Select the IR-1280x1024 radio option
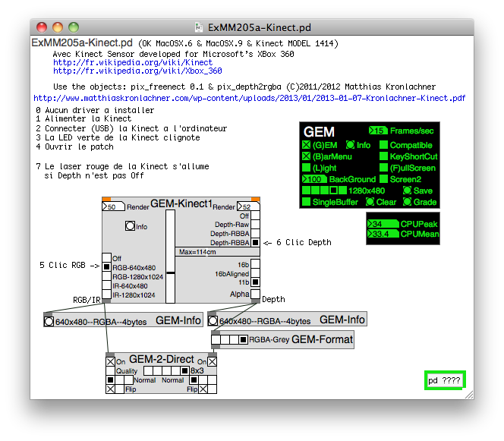 tap(106, 294)
